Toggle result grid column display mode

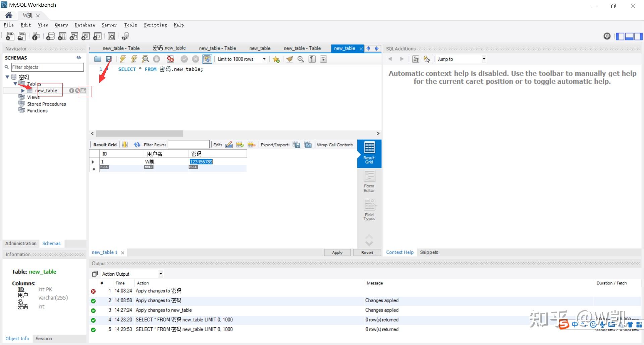point(125,145)
